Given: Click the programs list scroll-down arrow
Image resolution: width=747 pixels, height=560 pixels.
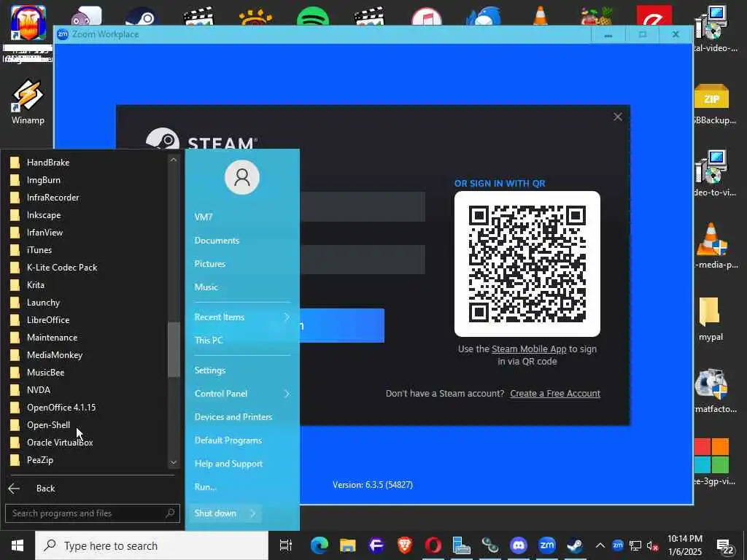Looking at the screenshot, I should [x=174, y=462].
